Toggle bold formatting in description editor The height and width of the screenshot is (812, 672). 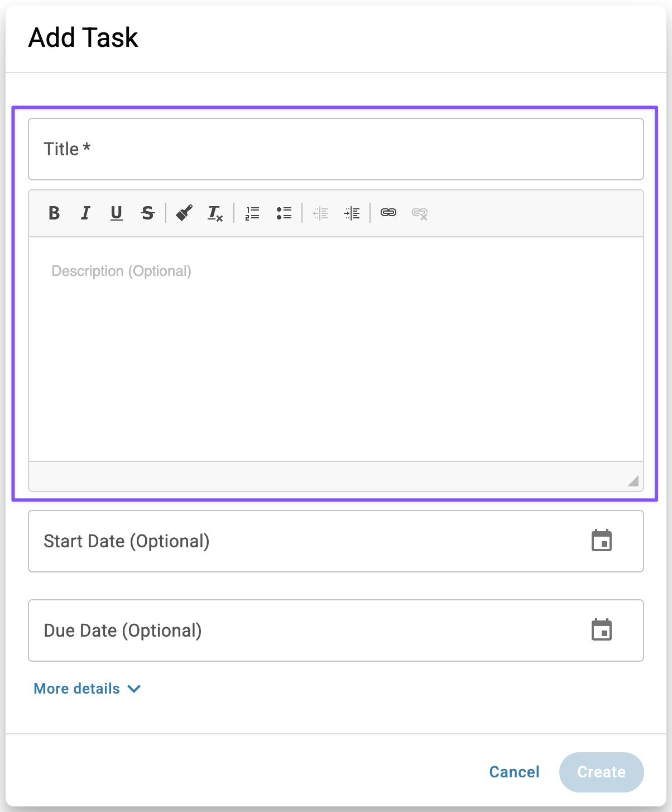pos(54,213)
